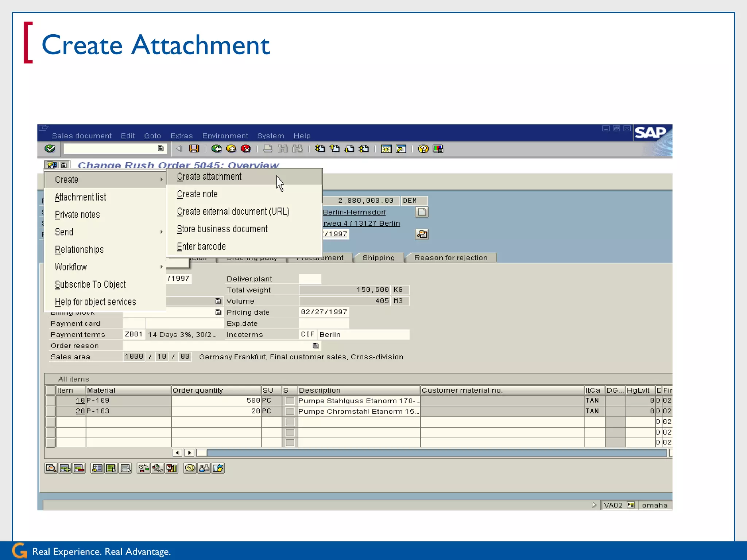
Task: Open the command field history dropdown
Action: click(x=160, y=148)
